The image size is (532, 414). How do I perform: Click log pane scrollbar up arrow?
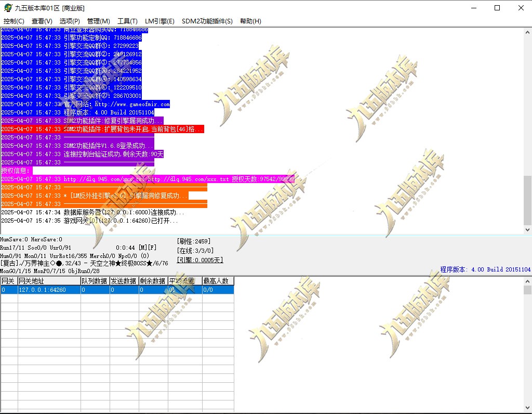click(x=527, y=32)
